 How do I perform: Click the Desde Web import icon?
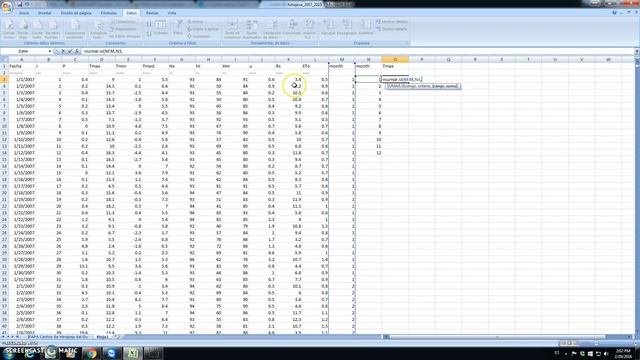coord(23,29)
